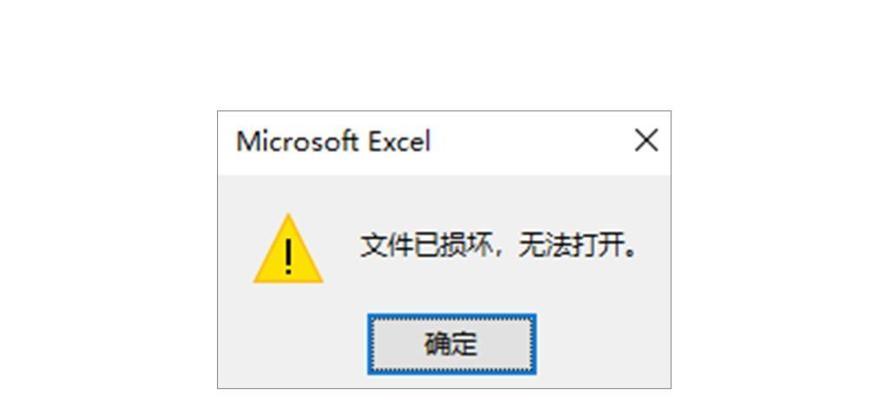
Task: Click the yellow warning triangle icon
Action: click(x=288, y=249)
